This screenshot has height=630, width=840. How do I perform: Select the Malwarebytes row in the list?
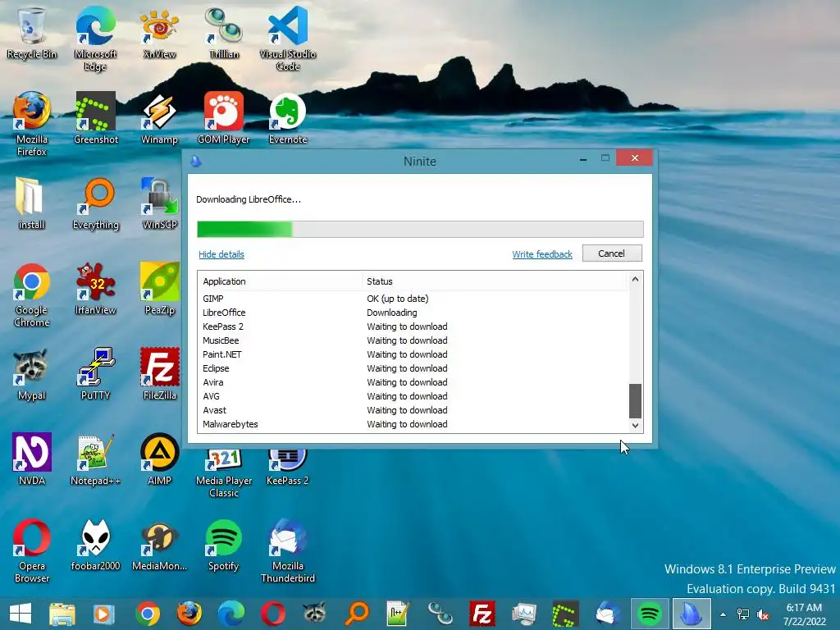pos(413,424)
